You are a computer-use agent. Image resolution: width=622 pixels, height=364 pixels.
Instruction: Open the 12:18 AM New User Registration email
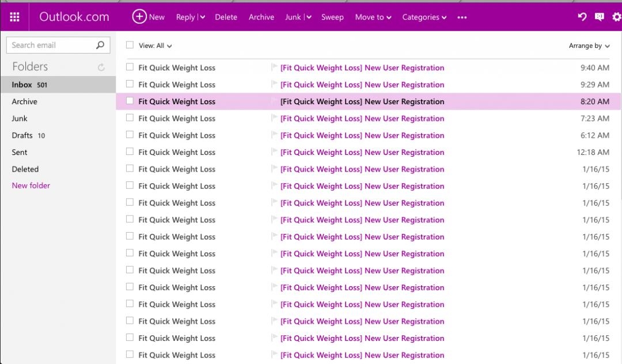point(362,152)
